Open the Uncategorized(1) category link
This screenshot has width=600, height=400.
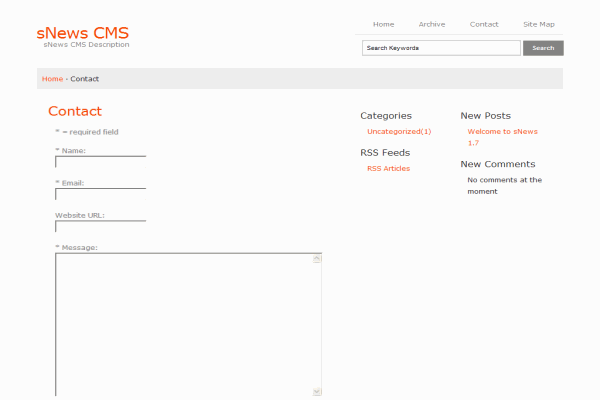399,131
